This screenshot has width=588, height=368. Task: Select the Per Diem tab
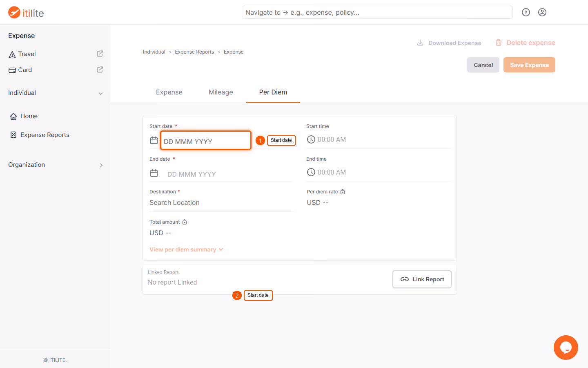tap(273, 92)
